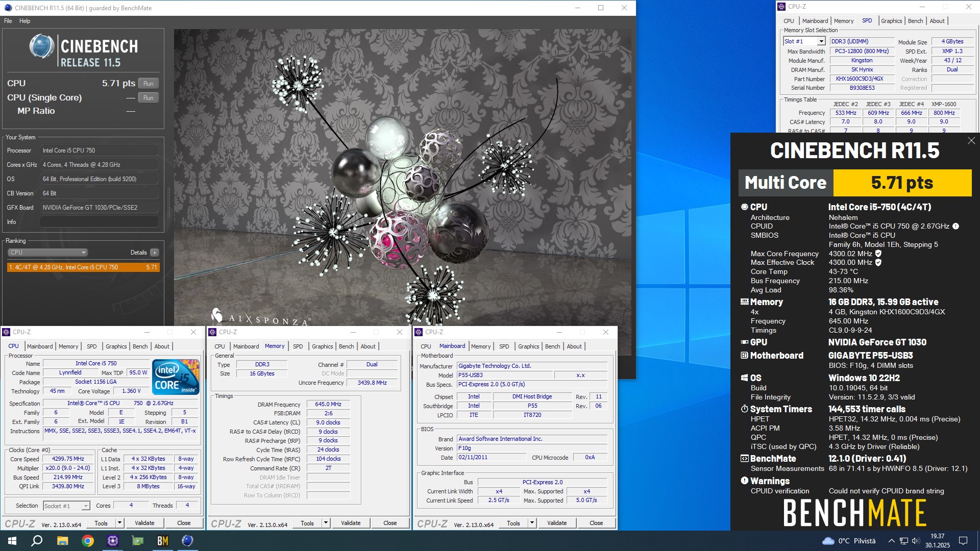Click the BIOS Version F10g field
This screenshot has height=551, width=980.
pos(532,448)
